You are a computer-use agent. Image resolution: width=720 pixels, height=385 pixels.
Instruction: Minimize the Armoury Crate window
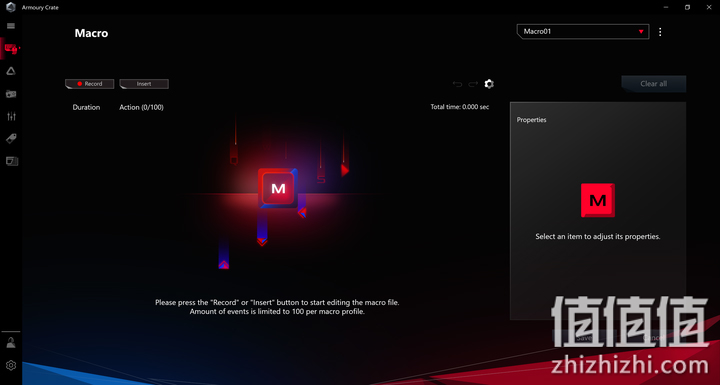coord(666,7)
